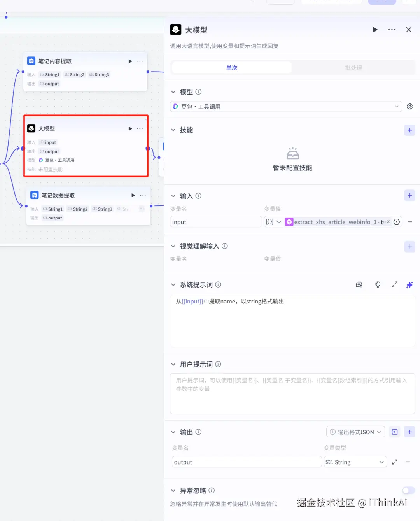Image resolution: width=420 pixels, height=521 pixels.
Task: Remove the input variable with minus button
Action: click(x=409, y=222)
